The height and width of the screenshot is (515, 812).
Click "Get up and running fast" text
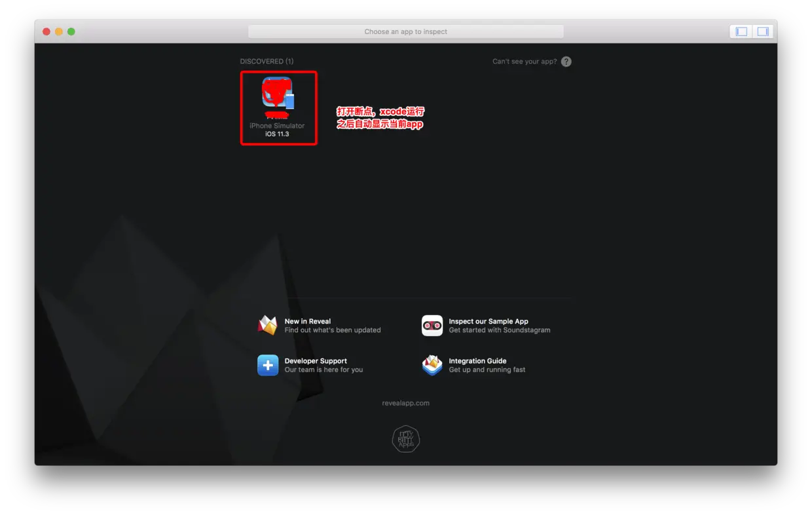[487, 370]
